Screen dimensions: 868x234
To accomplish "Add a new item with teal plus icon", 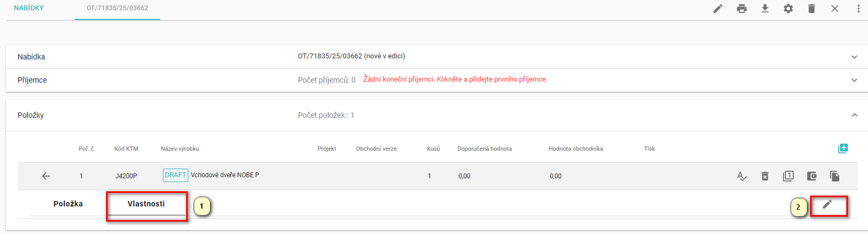I will [x=843, y=149].
